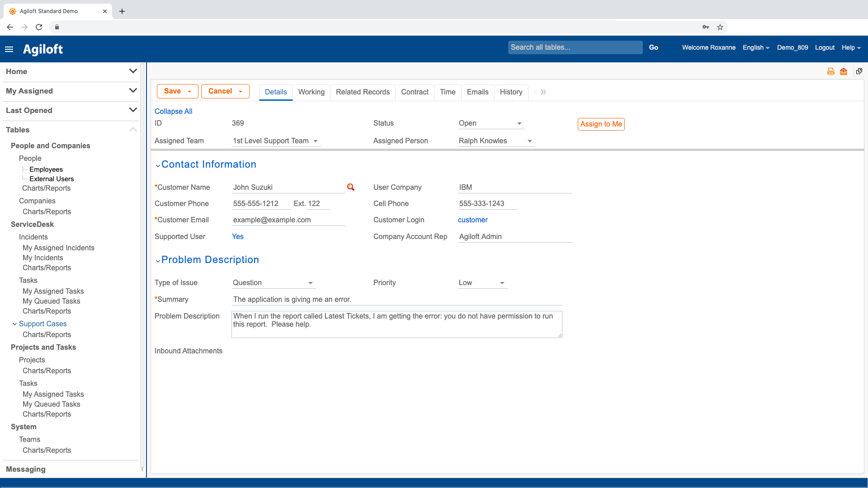
Task: Switch to the History tab
Action: coord(511,92)
